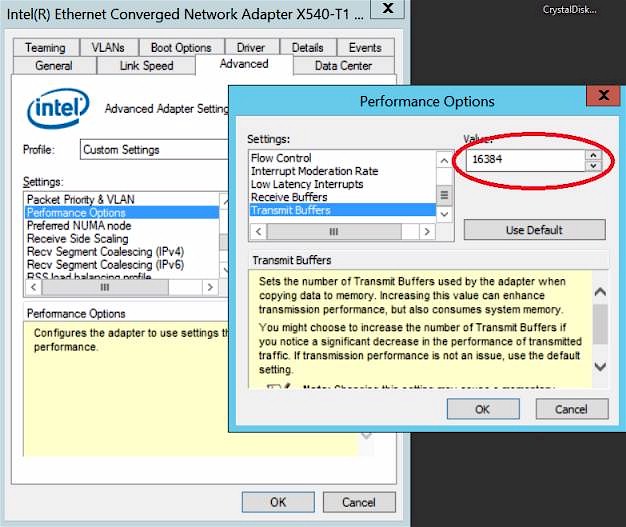Image resolution: width=626 pixels, height=527 pixels.
Task: Open the Teaming tab
Action: click(x=46, y=48)
